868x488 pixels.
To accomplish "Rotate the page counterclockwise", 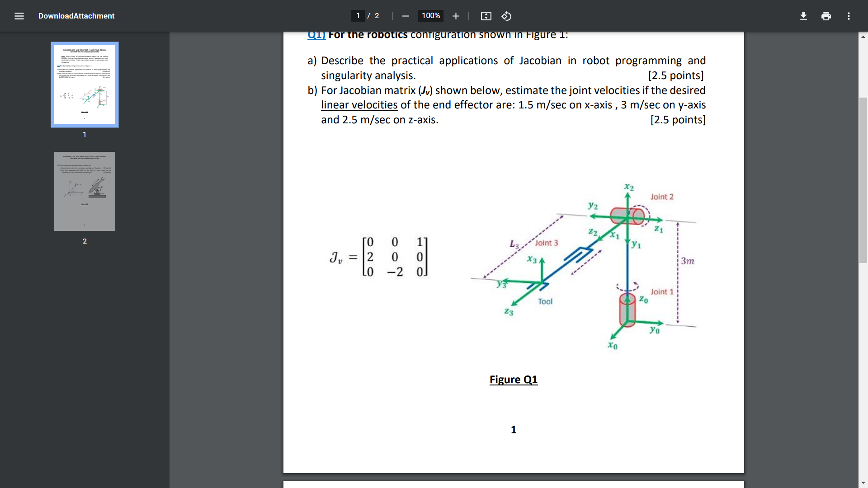I will point(506,16).
